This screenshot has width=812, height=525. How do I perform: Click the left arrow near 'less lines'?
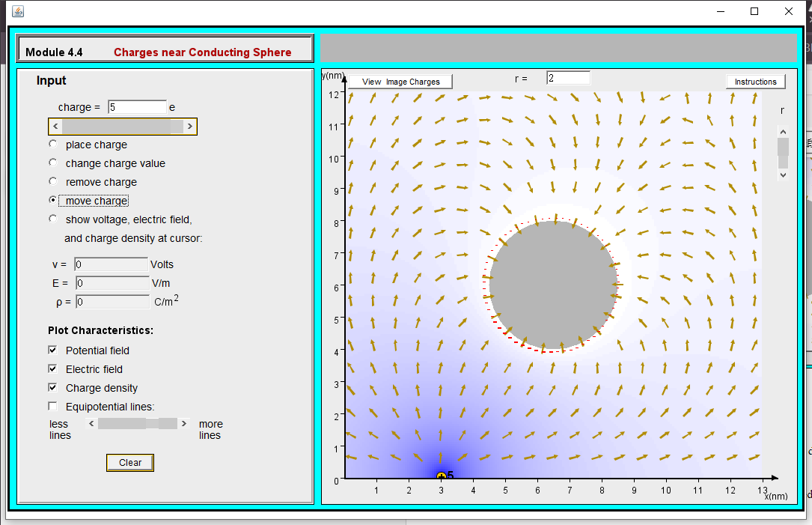pyautogui.click(x=91, y=423)
